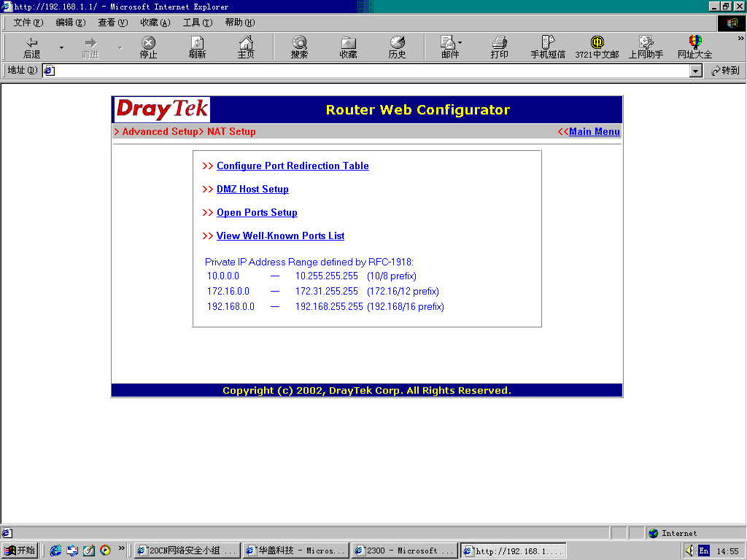Click the 'NAT Setup' breadcrumb text
The height and width of the screenshot is (560, 747).
coord(231,131)
